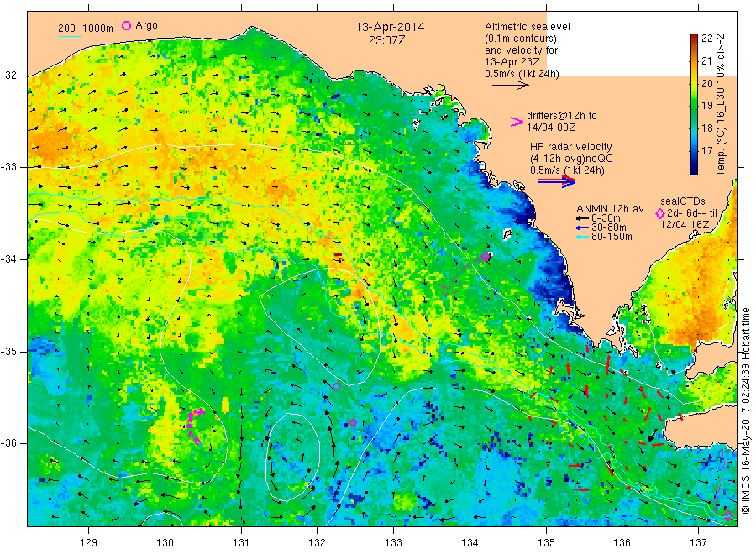Click the dark red top of the temperature scale

coord(694,37)
